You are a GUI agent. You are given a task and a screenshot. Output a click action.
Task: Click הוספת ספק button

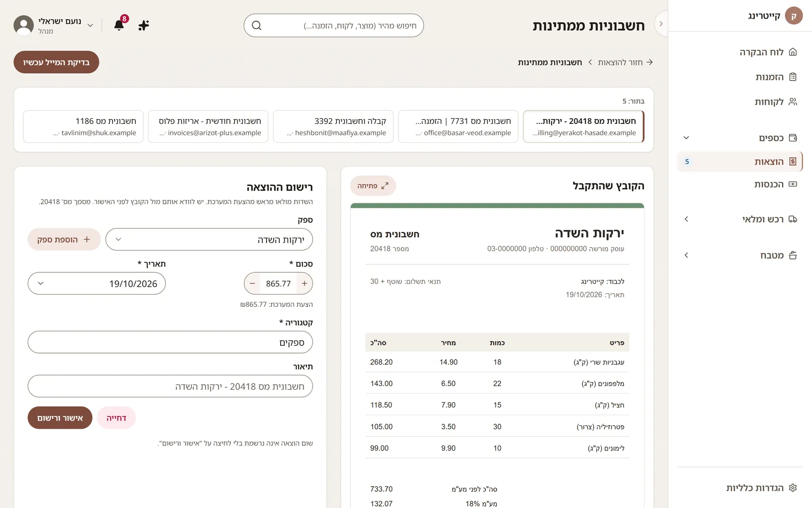[x=64, y=239]
